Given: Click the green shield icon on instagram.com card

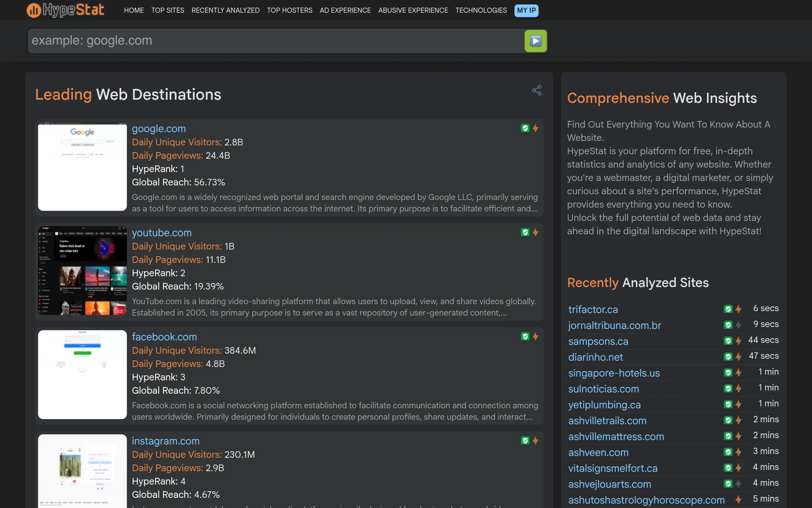Looking at the screenshot, I should [525, 440].
